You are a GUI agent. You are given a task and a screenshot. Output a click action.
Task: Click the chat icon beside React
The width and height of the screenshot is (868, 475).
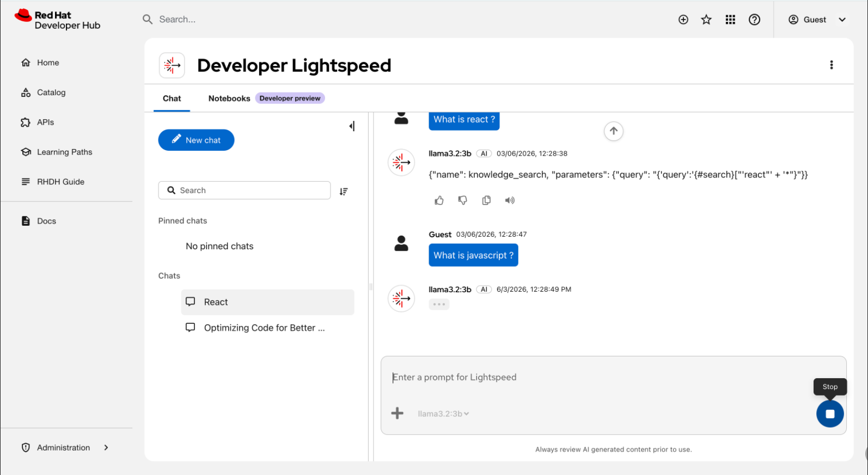point(190,301)
